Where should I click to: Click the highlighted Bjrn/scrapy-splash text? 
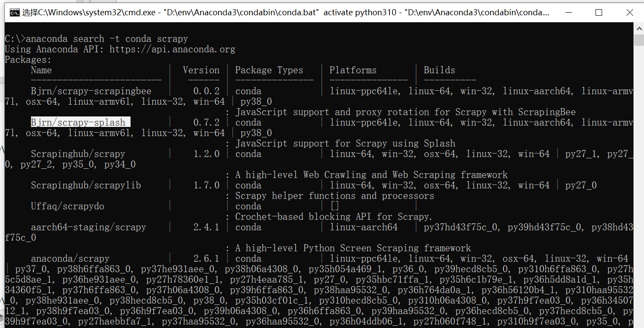[x=80, y=123]
